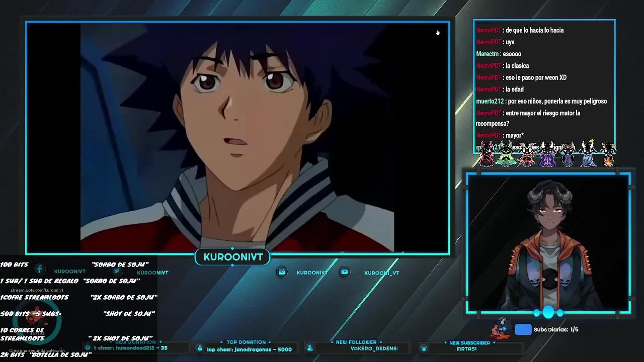644x362 pixels.
Task: Click chat message 'la clasica'
Action: (502, 66)
